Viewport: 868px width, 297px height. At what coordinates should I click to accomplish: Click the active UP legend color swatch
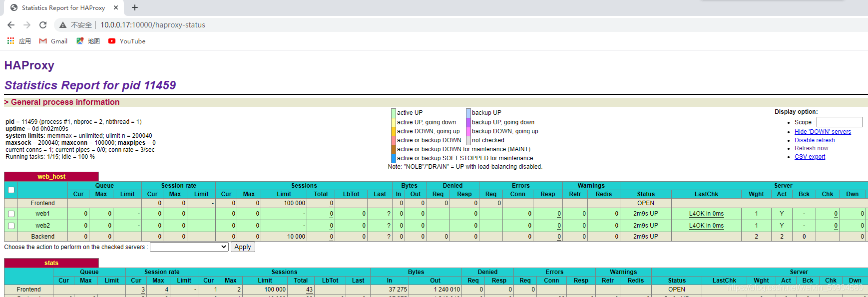click(394, 113)
